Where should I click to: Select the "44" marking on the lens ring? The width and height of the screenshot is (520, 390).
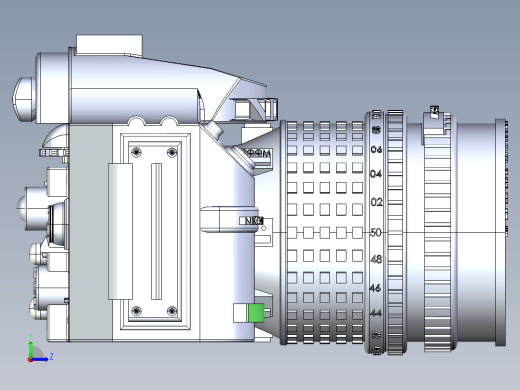click(x=376, y=313)
